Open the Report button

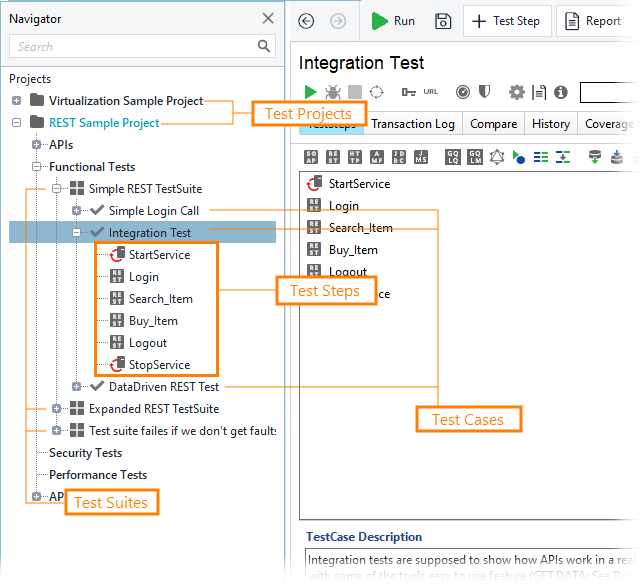tap(593, 21)
